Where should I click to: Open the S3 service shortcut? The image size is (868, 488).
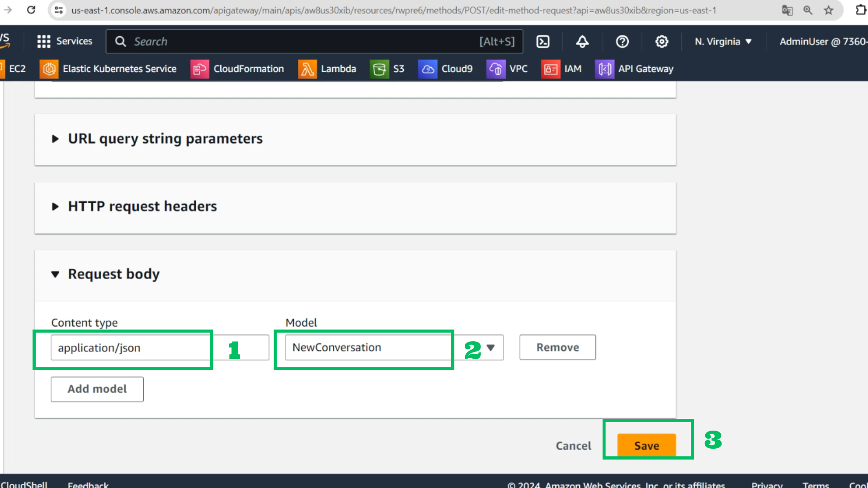click(387, 69)
